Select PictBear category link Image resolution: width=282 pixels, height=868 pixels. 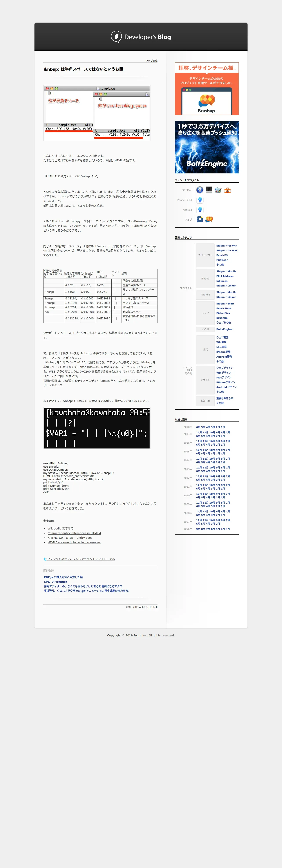pos(222,260)
